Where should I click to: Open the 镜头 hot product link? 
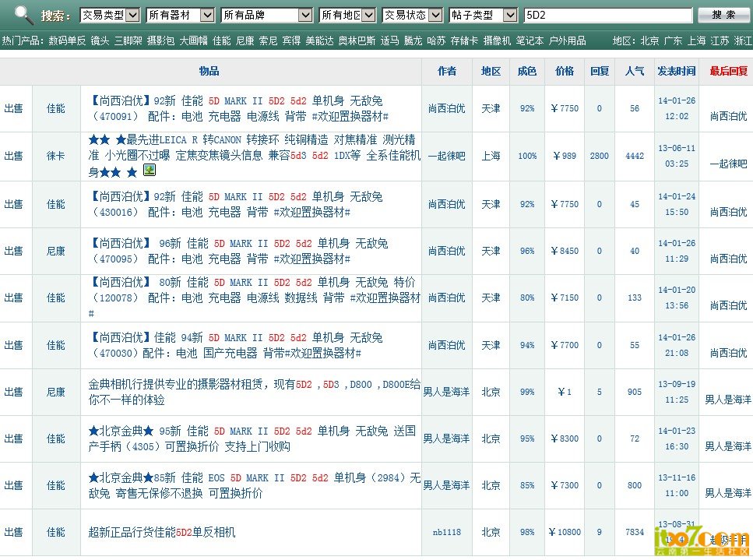[x=100, y=41]
